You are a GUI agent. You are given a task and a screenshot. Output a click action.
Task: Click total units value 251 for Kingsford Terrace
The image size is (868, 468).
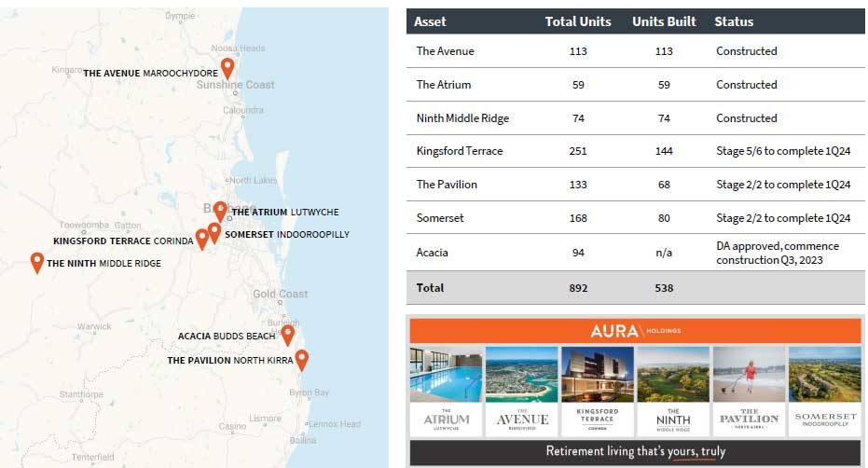578,151
